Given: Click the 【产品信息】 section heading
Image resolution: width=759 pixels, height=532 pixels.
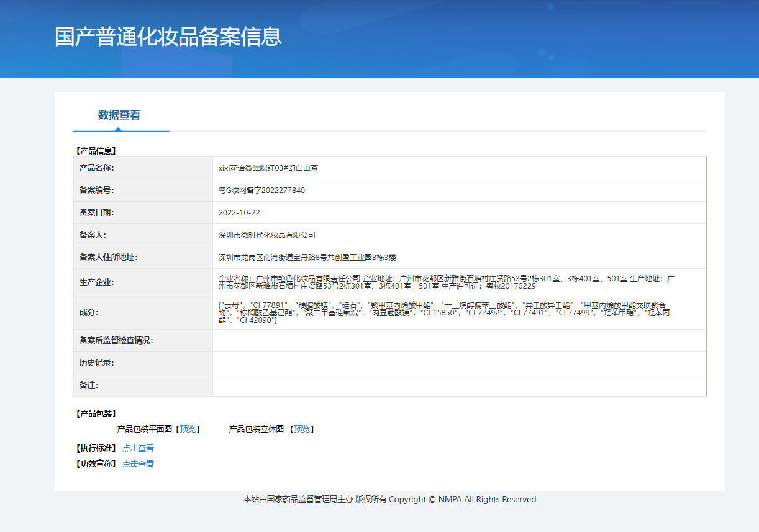Looking at the screenshot, I should click(x=96, y=150).
